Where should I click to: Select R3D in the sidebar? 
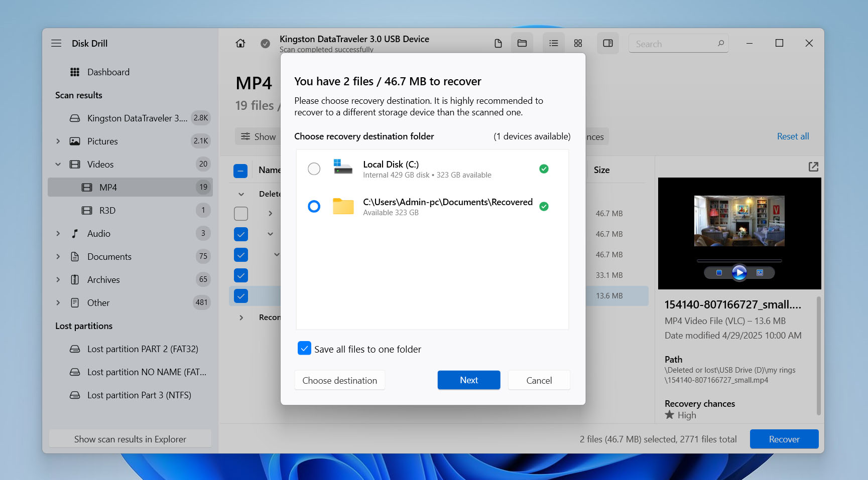pos(130,210)
